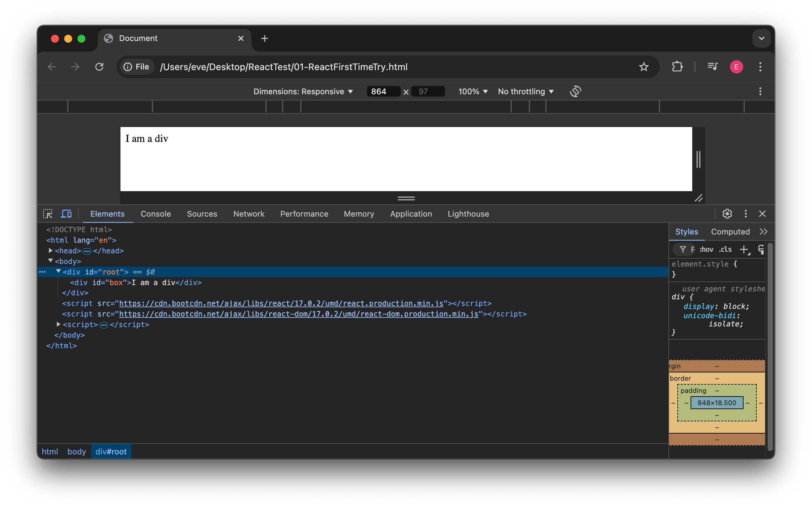Bookmark this page with the star icon

pyautogui.click(x=644, y=66)
